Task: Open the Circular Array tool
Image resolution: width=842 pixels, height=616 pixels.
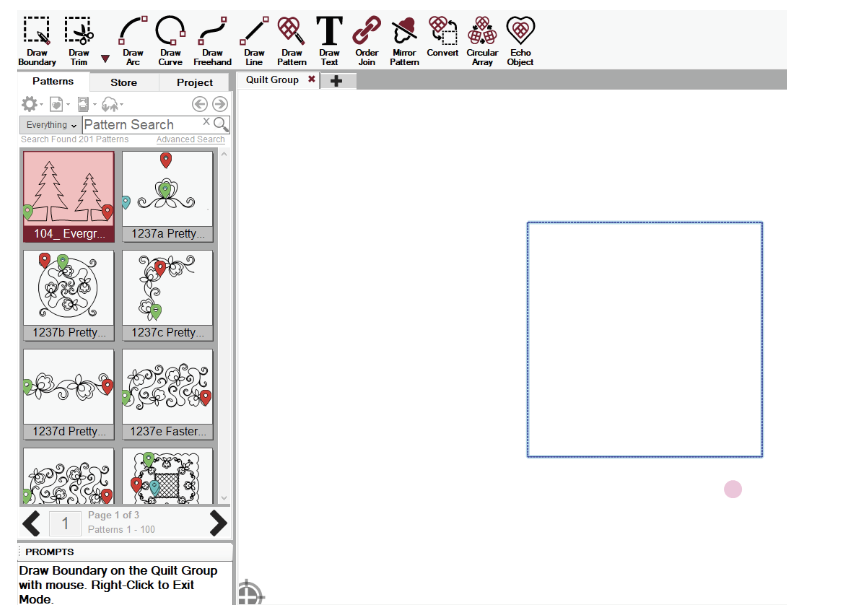Action: (x=482, y=40)
